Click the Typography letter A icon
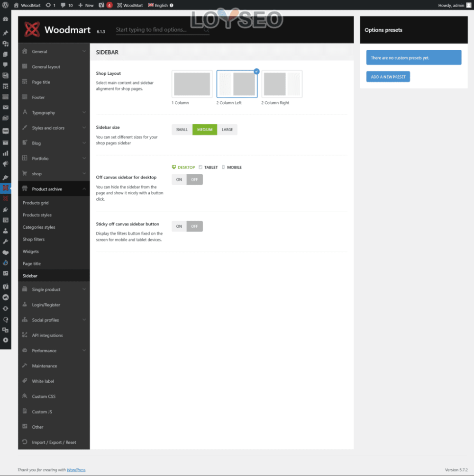 tap(25, 112)
